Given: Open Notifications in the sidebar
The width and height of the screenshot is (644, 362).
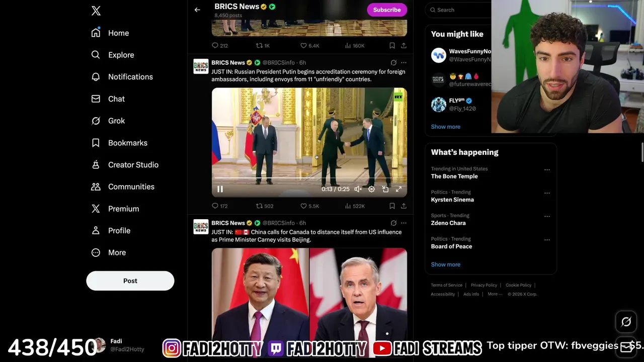Looking at the screenshot, I should (x=122, y=77).
